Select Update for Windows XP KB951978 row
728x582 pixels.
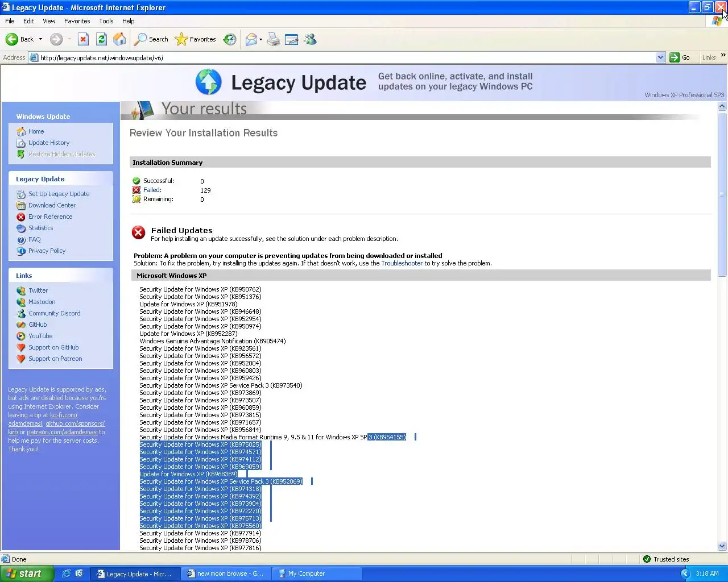(188, 304)
